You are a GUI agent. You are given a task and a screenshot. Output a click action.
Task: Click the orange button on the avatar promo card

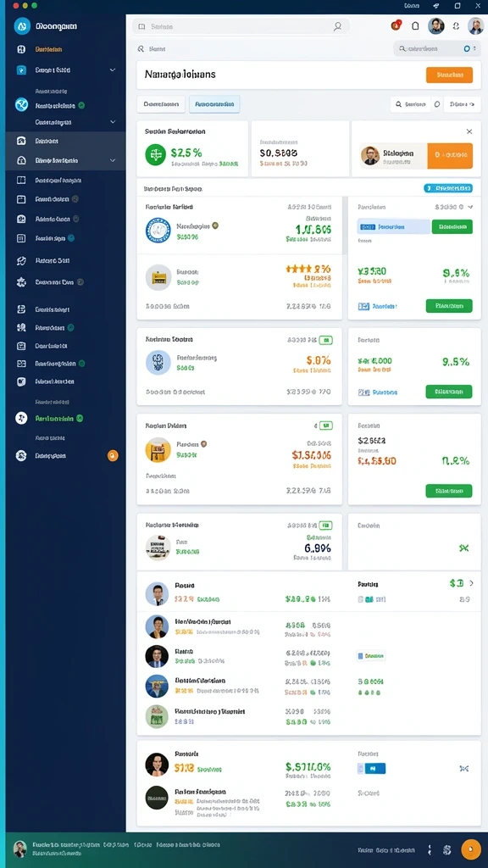[451, 156]
